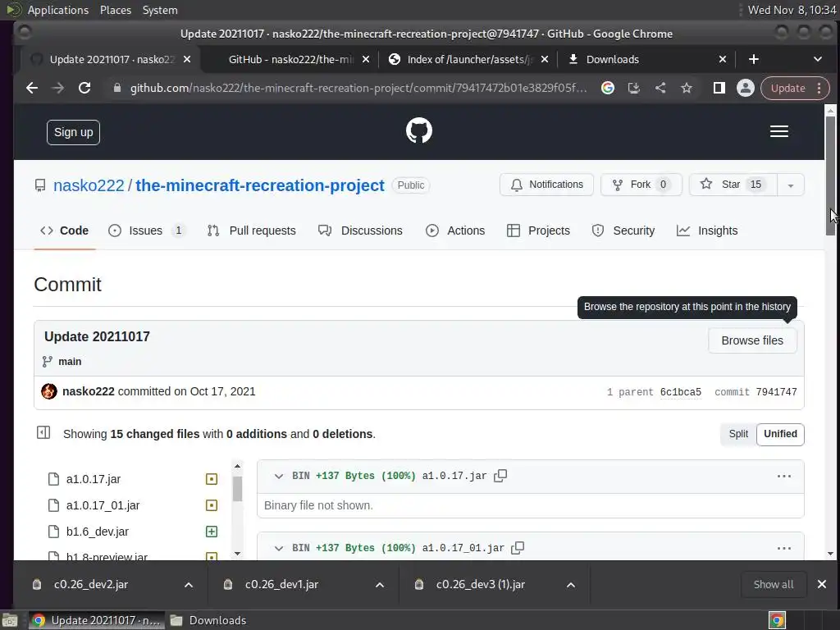
Task: Open a new Chrome tab
Action: [x=754, y=59]
